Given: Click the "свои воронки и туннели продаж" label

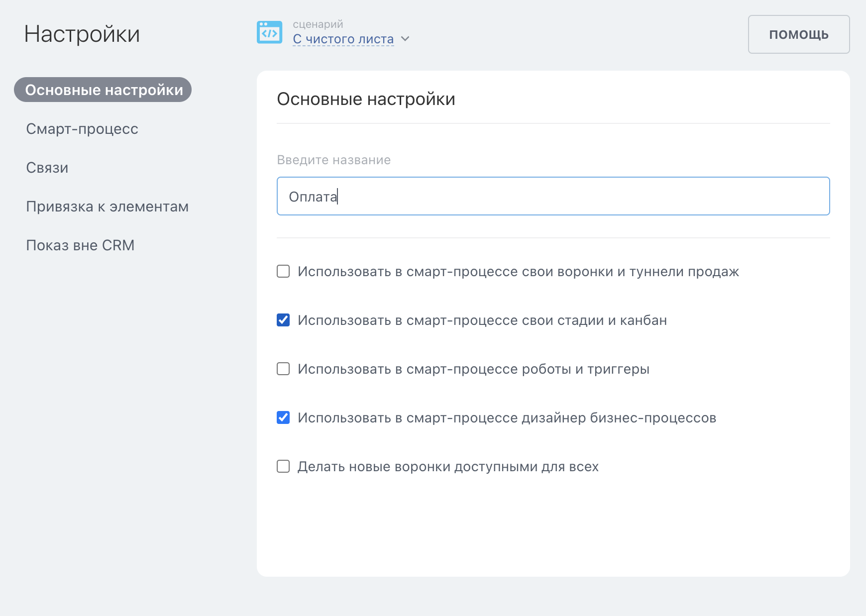Looking at the screenshot, I should pos(518,272).
